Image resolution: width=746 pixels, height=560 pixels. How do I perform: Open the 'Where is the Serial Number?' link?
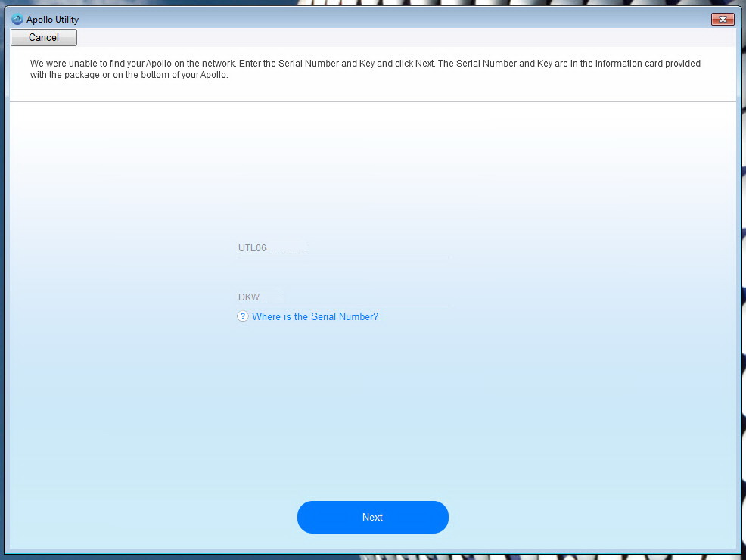pos(315,317)
